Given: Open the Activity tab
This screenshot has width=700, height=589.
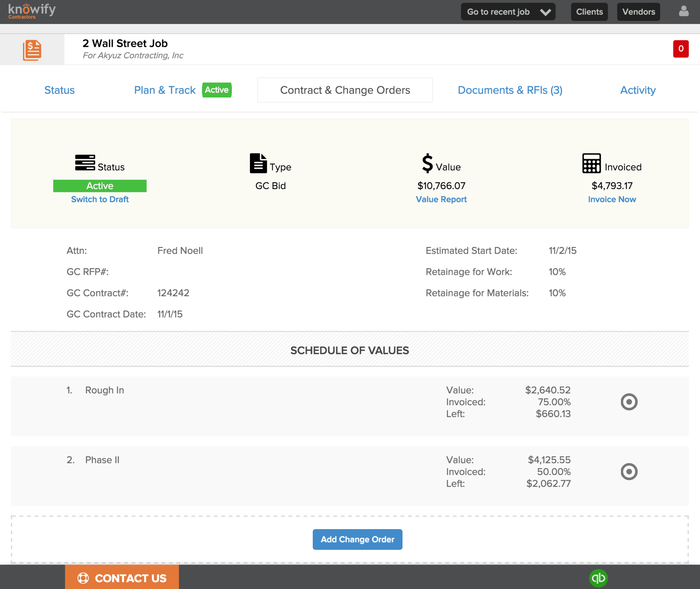Looking at the screenshot, I should pyautogui.click(x=638, y=90).
